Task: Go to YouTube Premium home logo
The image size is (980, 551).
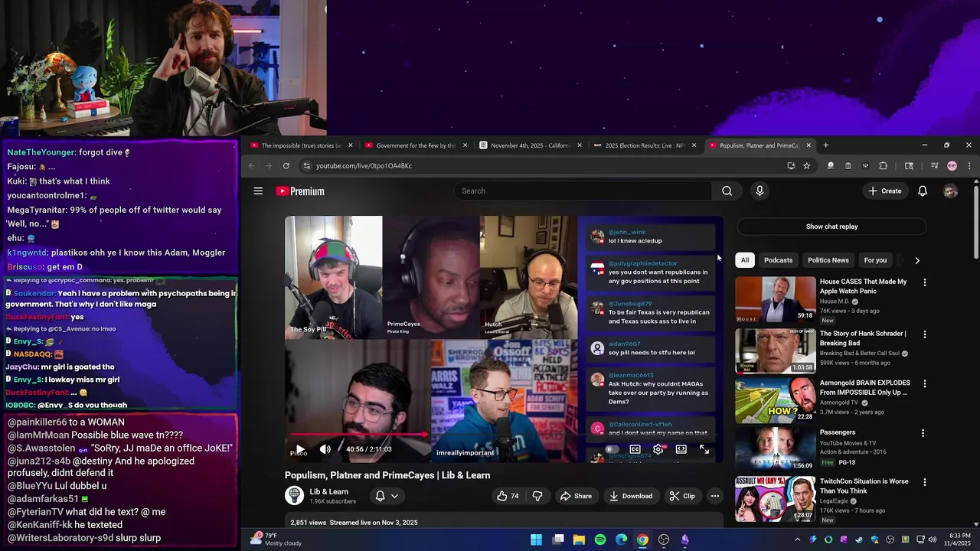Action: [x=300, y=191]
